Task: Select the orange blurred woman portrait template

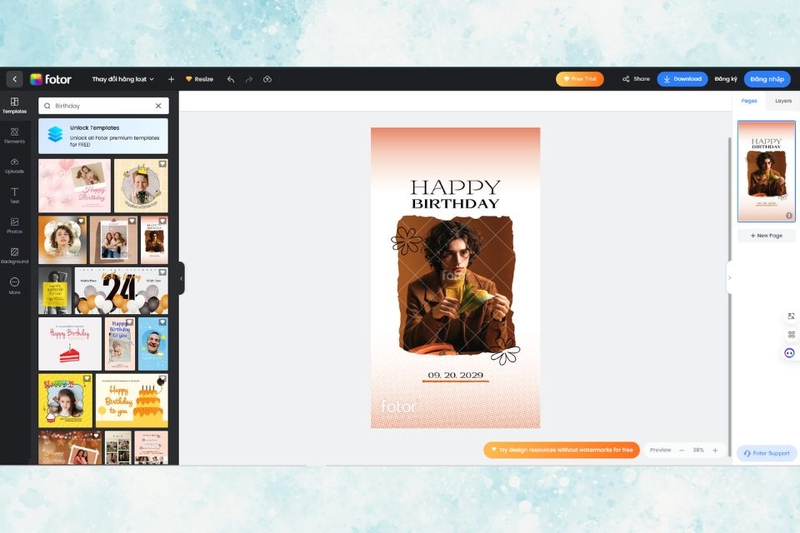Action: pos(63,240)
